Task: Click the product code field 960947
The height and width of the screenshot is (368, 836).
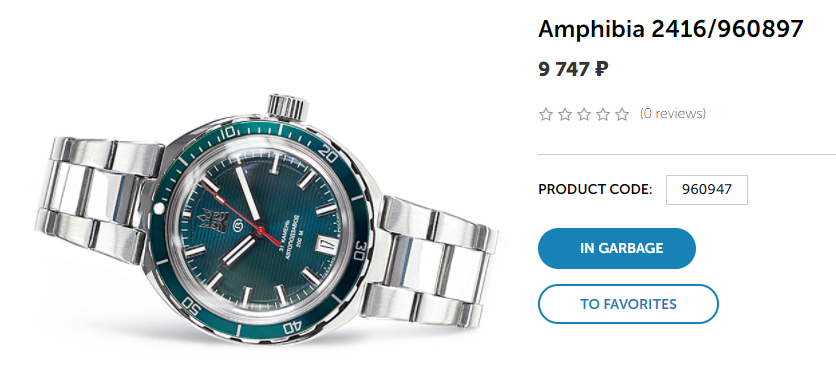Action: pos(706,189)
